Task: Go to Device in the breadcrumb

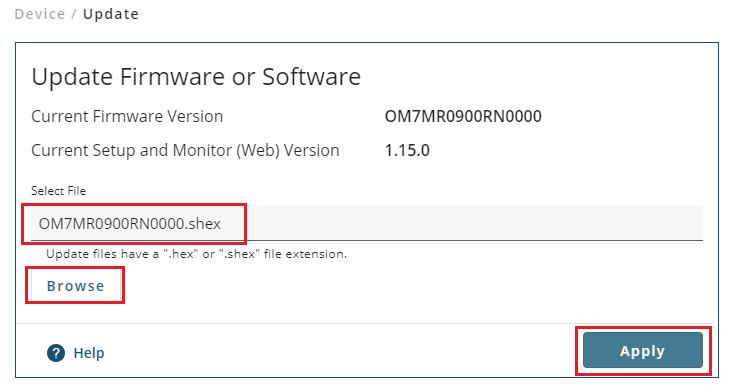Action: coord(40,14)
